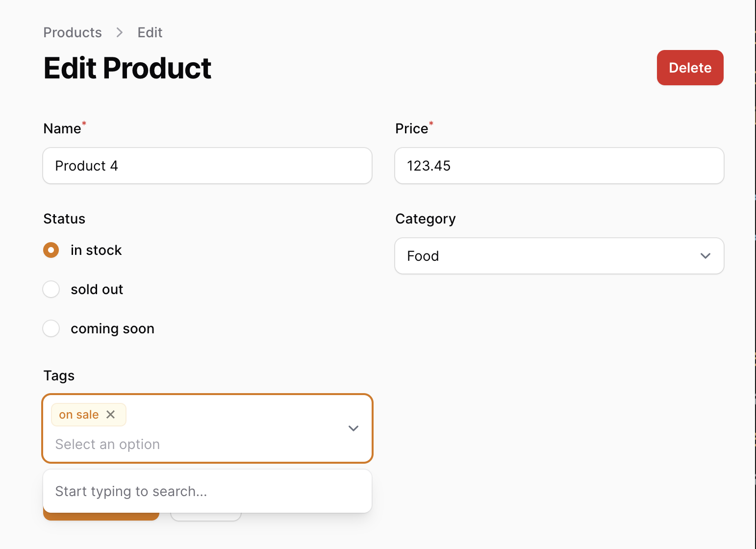Set status to "coming soon" radio option
The height and width of the screenshot is (549, 756).
click(51, 328)
